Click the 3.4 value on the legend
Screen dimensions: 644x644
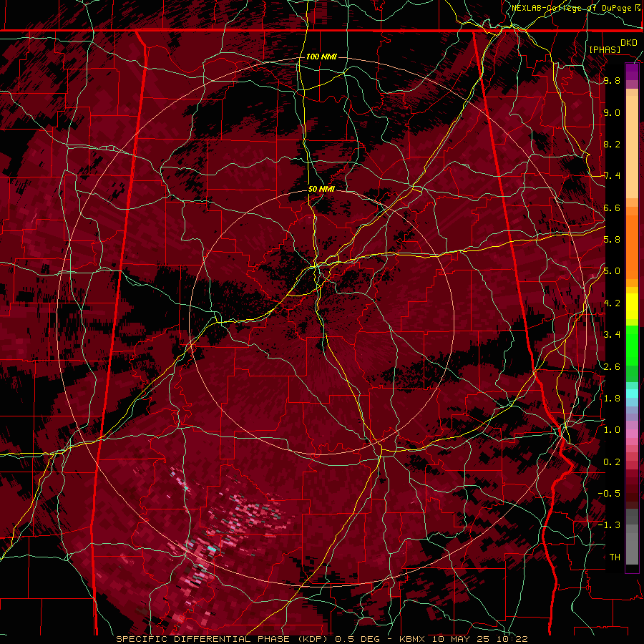(x=612, y=335)
